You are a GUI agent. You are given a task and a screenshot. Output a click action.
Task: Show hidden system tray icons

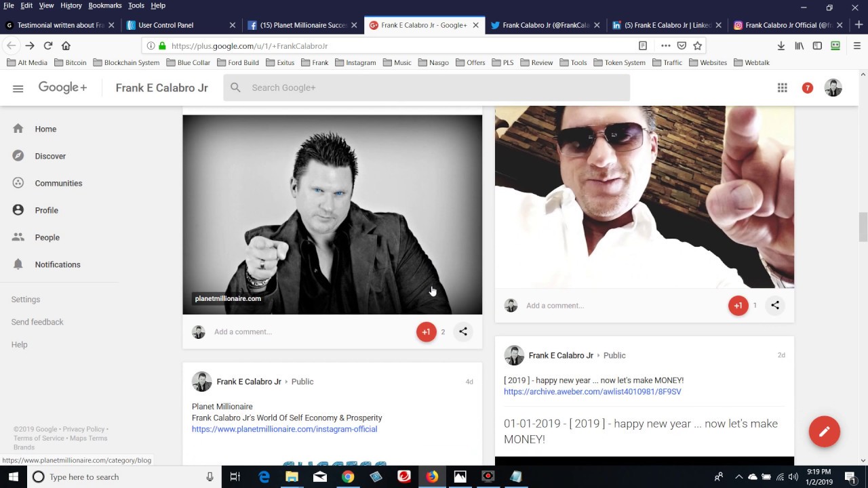[x=739, y=476]
